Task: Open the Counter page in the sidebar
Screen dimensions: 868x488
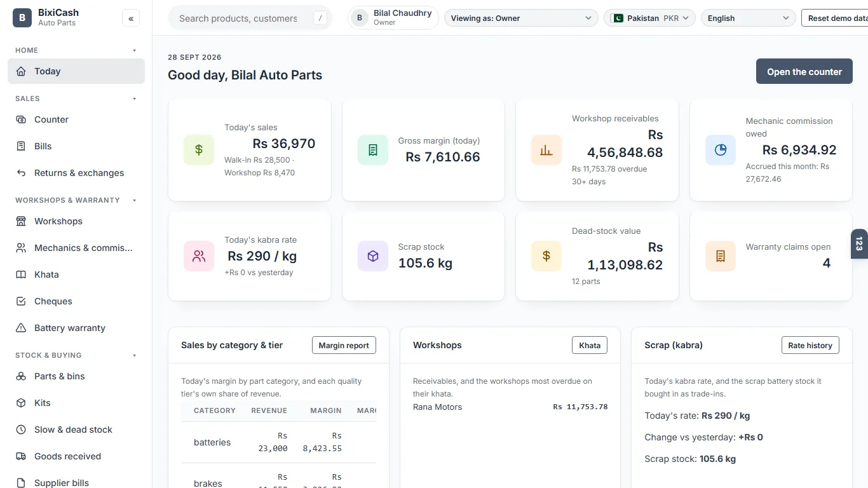Action: click(76, 119)
